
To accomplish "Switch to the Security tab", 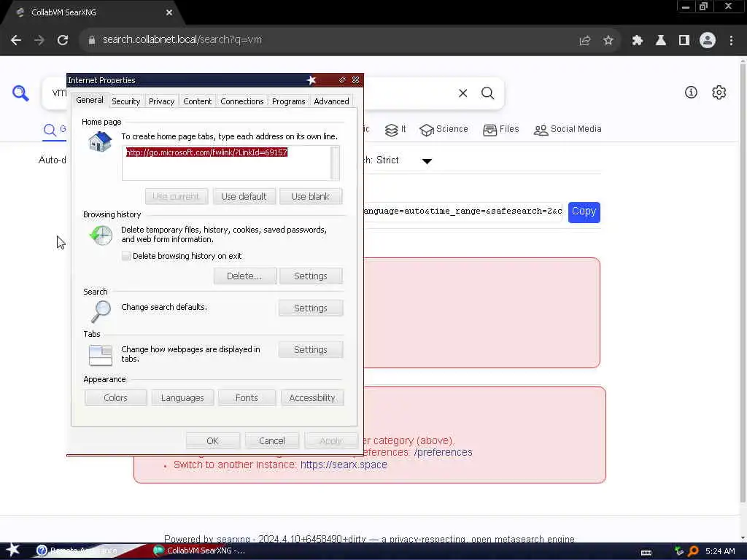I will coord(125,101).
